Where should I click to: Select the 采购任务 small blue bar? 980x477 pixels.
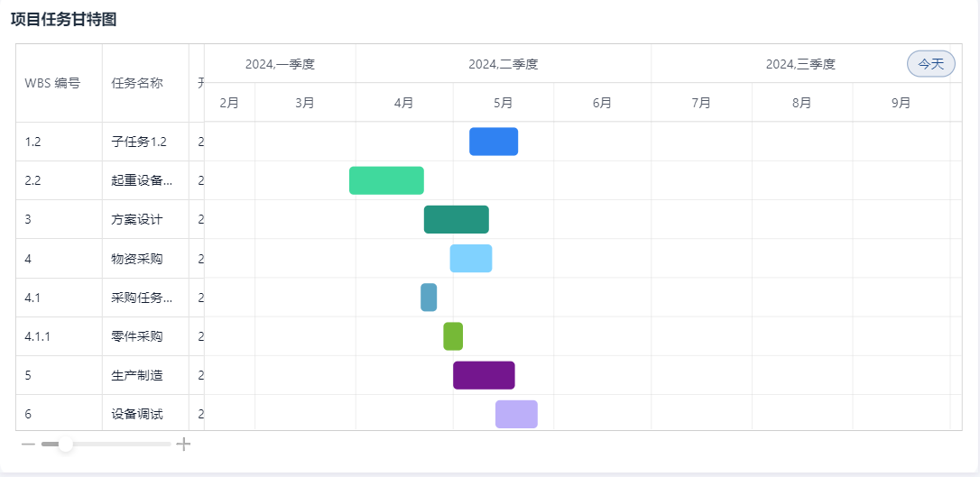[429, 298]
